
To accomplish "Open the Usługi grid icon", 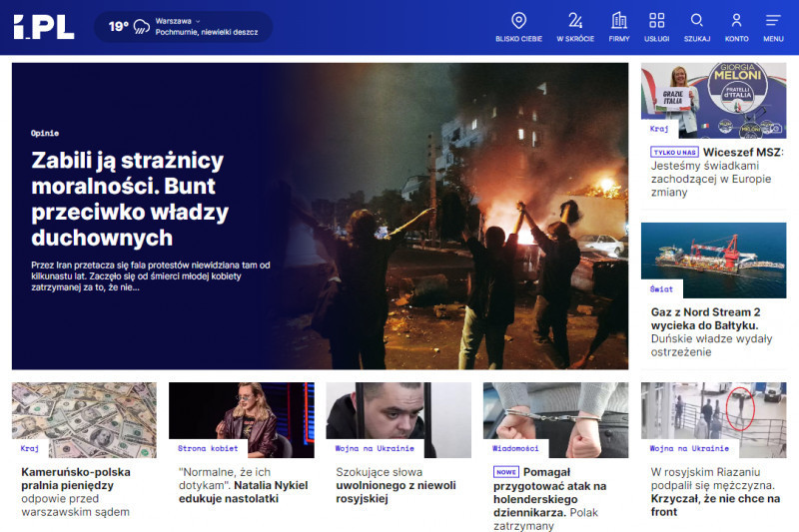I will [656, 21].
